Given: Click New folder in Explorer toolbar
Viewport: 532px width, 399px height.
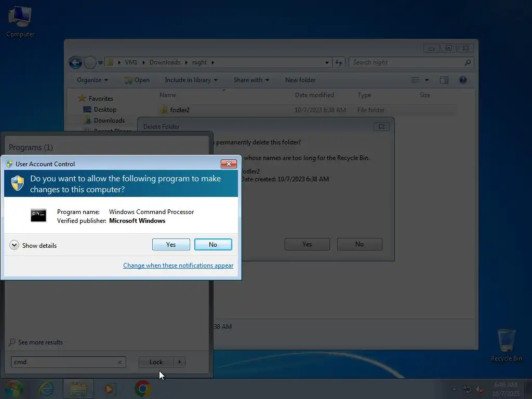Looking at the screenshot, I should click(300, 80).
